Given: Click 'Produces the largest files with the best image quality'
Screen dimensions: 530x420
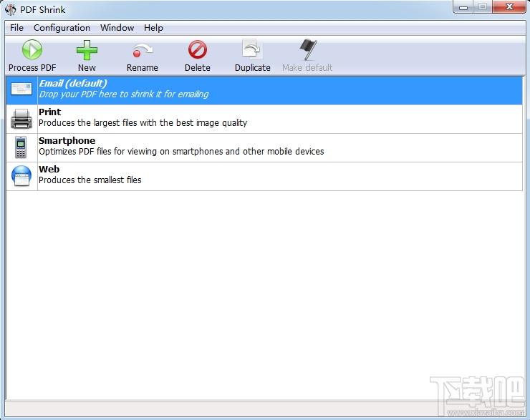Looking at the screenshot, I should click(143, 123).
